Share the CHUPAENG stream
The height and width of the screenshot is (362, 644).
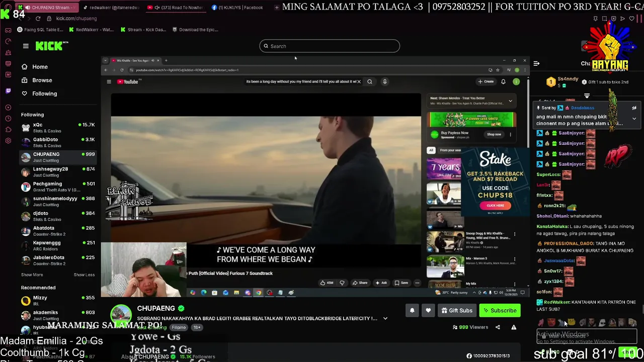498,327
